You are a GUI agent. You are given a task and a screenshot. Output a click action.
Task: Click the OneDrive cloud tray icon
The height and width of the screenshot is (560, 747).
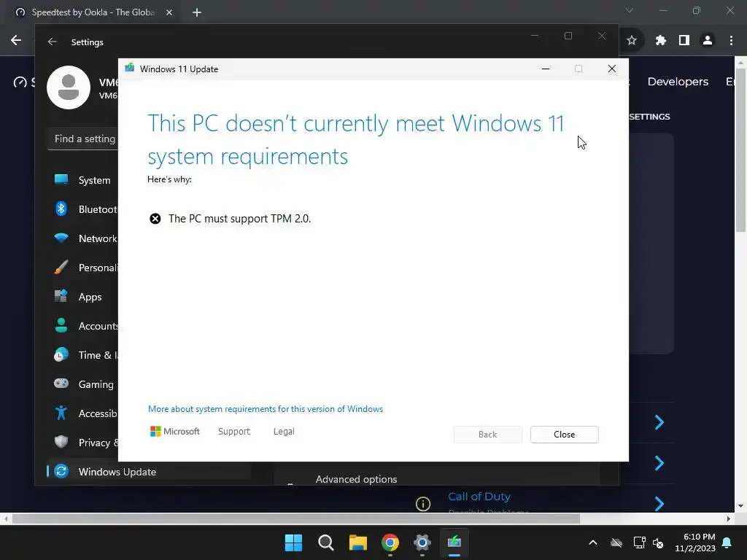coord(616,542)
